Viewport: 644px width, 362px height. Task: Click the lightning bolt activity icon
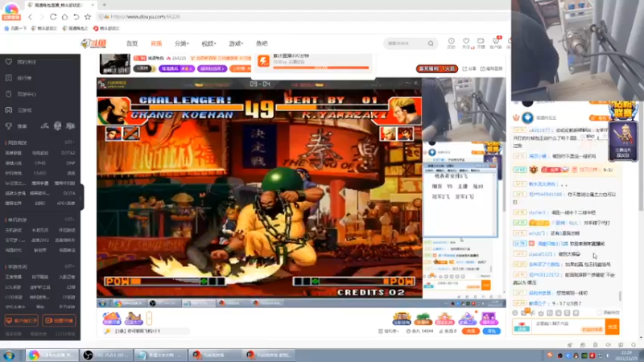pyautogui.click(x=263, y=61)
